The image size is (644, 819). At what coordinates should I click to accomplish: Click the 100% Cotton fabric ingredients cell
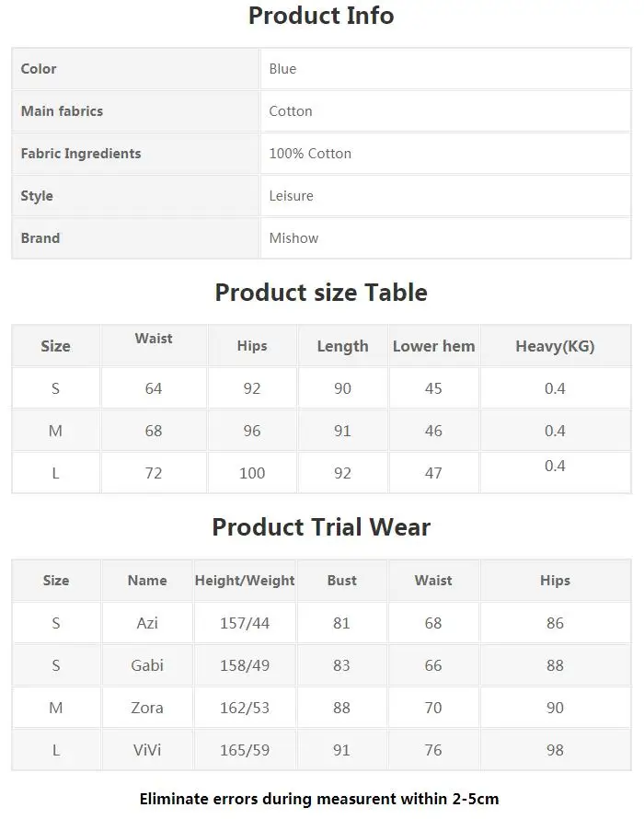tap(445, 153)
